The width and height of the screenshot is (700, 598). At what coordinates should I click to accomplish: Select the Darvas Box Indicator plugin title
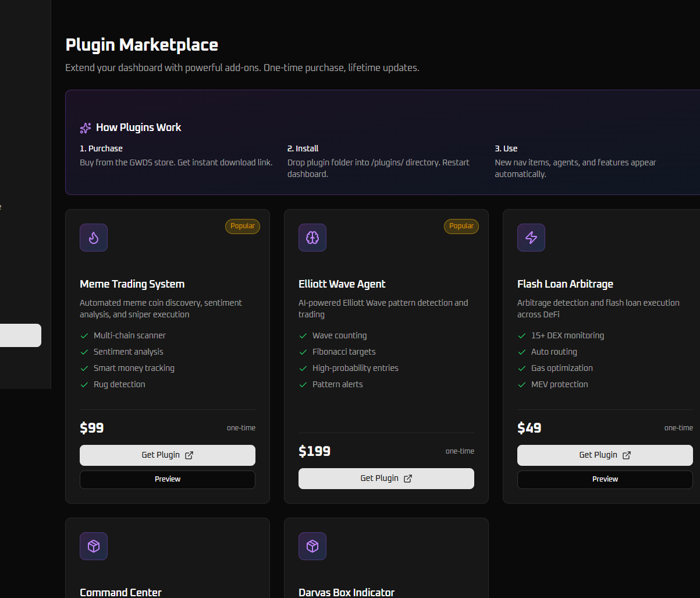[346, 592]
